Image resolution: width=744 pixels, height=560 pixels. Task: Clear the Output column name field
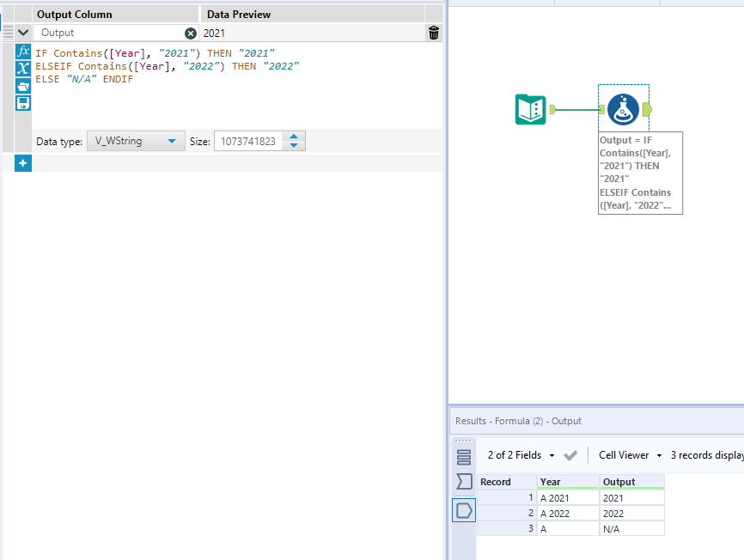[x=191, y=33]
